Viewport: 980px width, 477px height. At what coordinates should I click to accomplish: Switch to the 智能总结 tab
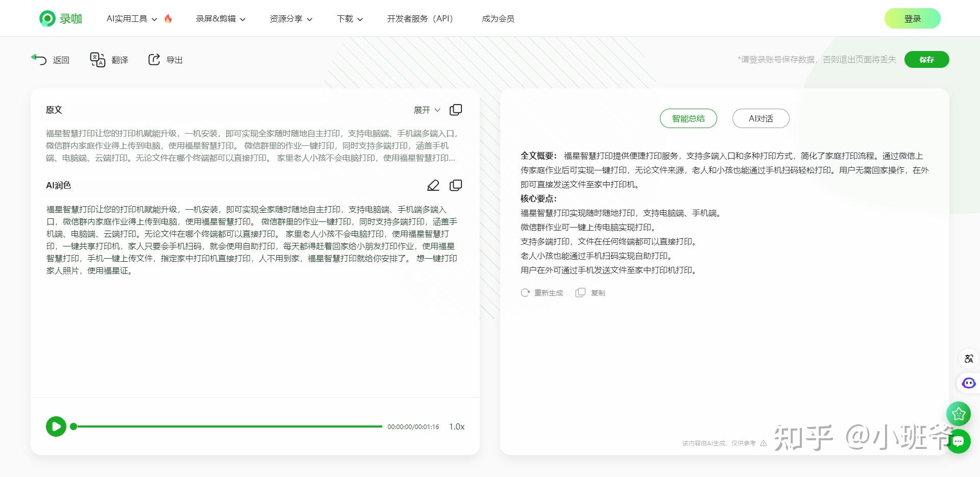[x=688, y=118]
